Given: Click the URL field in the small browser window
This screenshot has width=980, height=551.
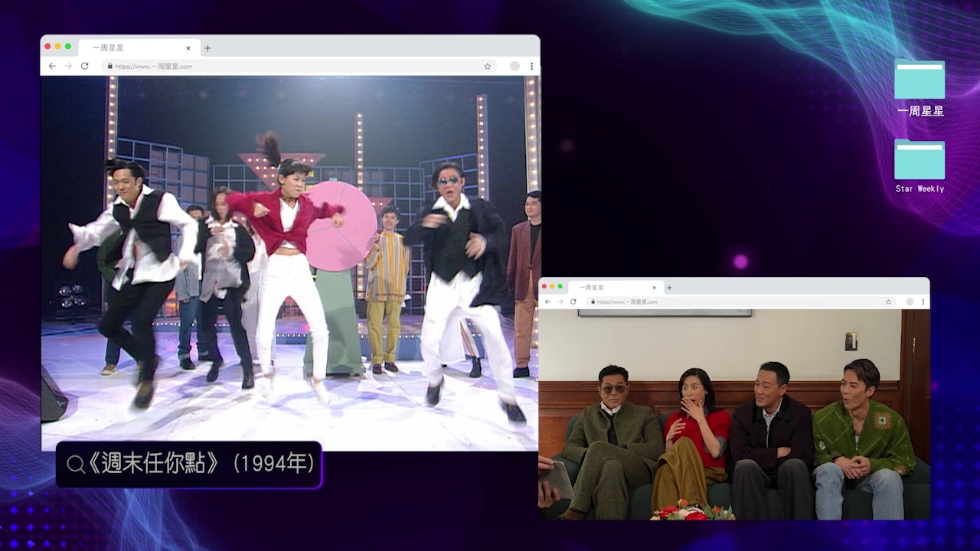Looking at the screenshot, I should click(727, 302).
